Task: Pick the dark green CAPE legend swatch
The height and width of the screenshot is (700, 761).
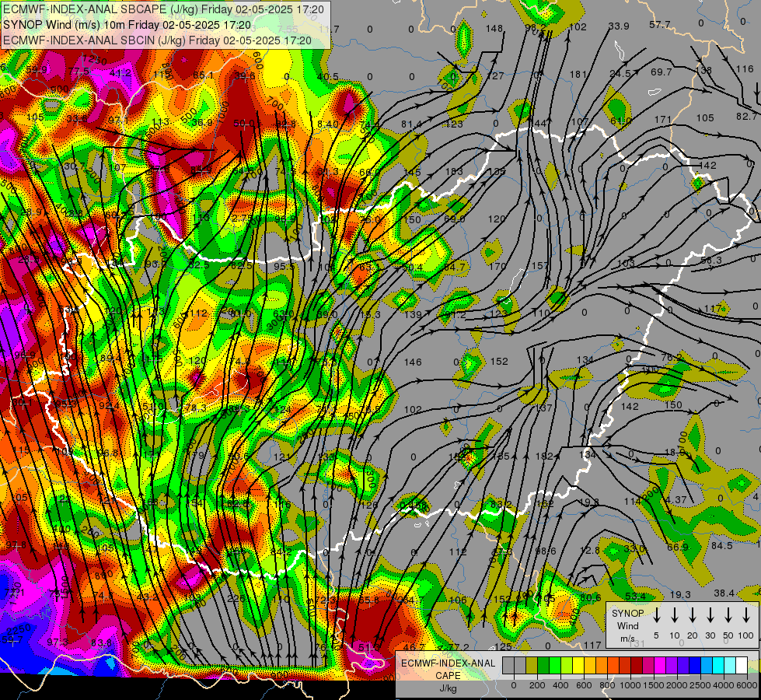Action: pos(543,665)
